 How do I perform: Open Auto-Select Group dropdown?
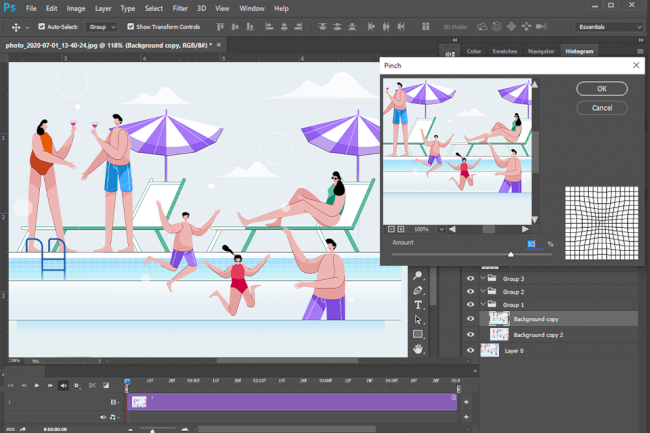(102, 27)
